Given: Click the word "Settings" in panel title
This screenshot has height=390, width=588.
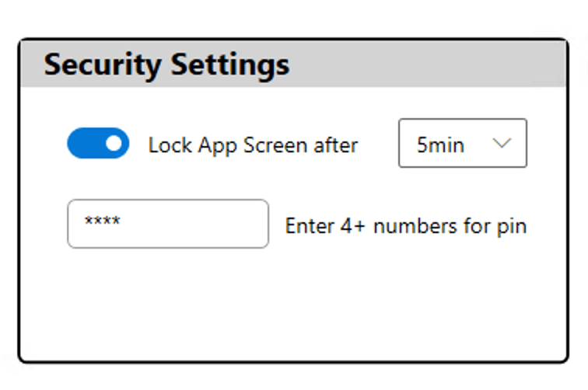Looking at the screenshot, I should point(230,65).
